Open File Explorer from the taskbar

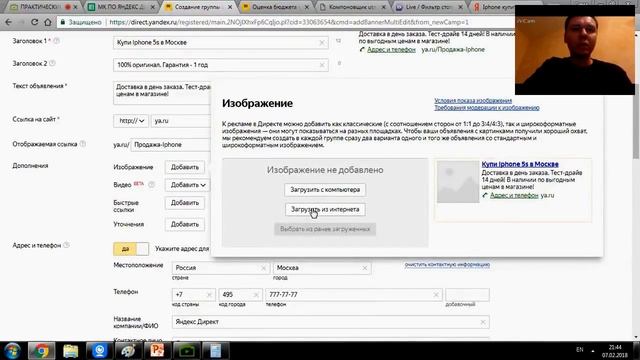click(71, 351)
